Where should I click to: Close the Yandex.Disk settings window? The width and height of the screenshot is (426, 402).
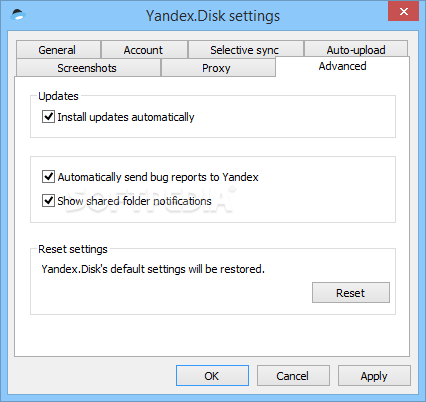click(403, 12)
